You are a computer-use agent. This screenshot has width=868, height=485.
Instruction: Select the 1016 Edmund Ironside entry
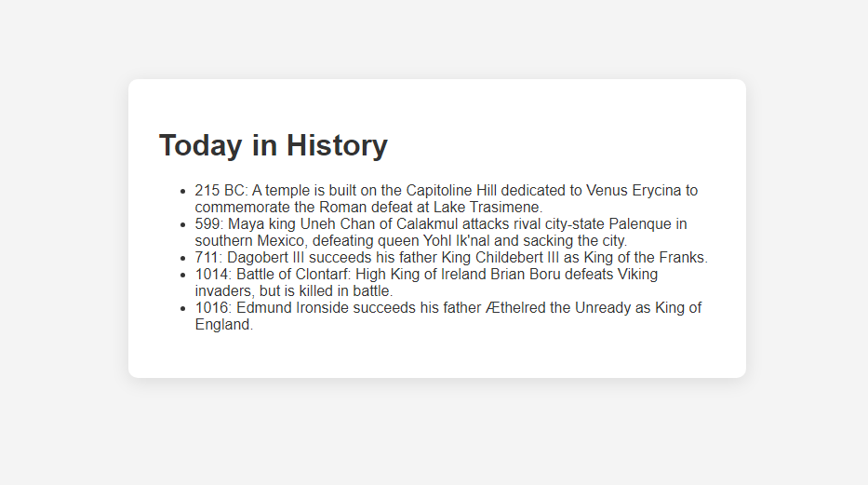click(x=447, y=317)
